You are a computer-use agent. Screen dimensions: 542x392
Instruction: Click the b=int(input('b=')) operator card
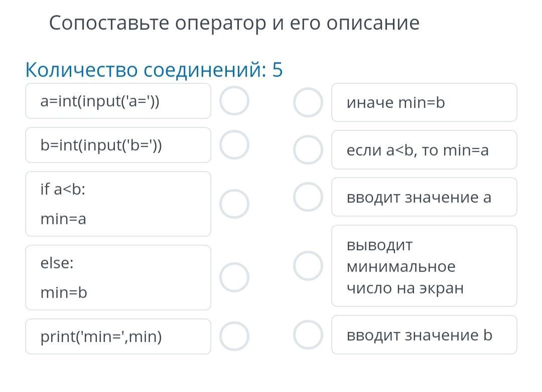coord(118,145)
